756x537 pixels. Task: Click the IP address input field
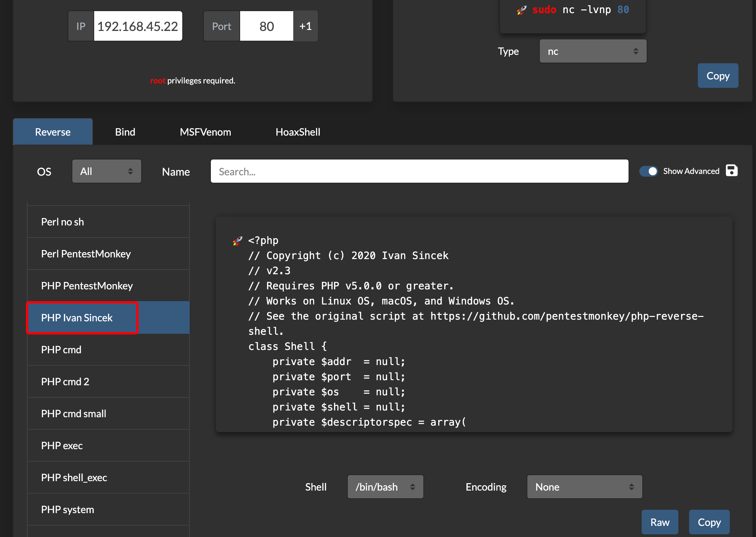(x=138, y=26)
